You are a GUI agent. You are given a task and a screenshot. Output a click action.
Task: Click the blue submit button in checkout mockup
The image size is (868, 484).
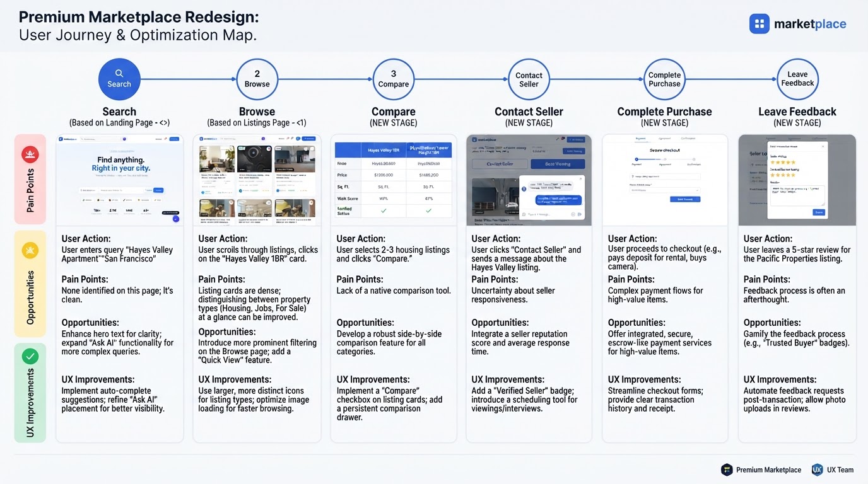click(x=685, y=199)
